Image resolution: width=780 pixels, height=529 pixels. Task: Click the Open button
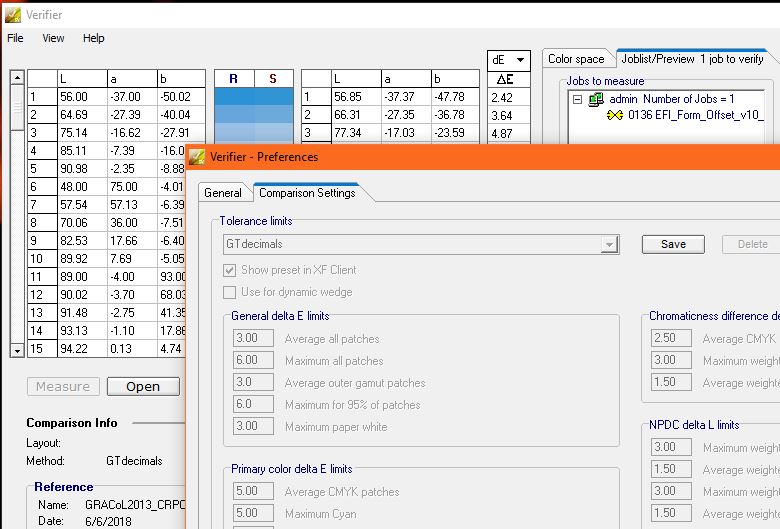click(x=143, y=387)
